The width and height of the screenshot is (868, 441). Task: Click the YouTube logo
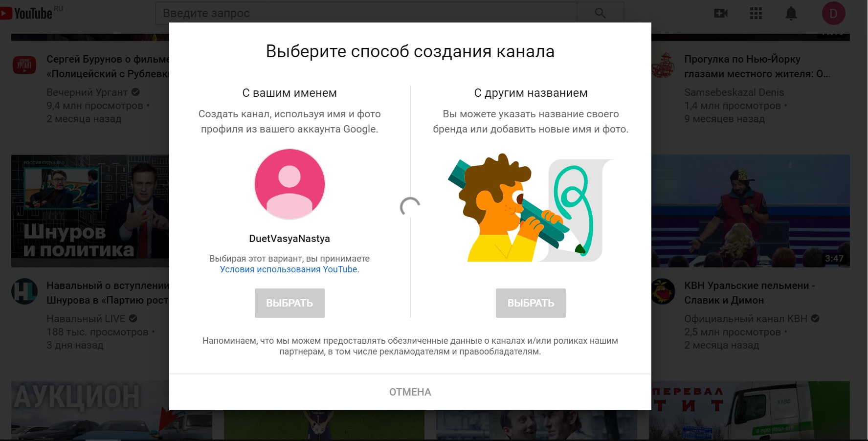click(x=27, y=13)
